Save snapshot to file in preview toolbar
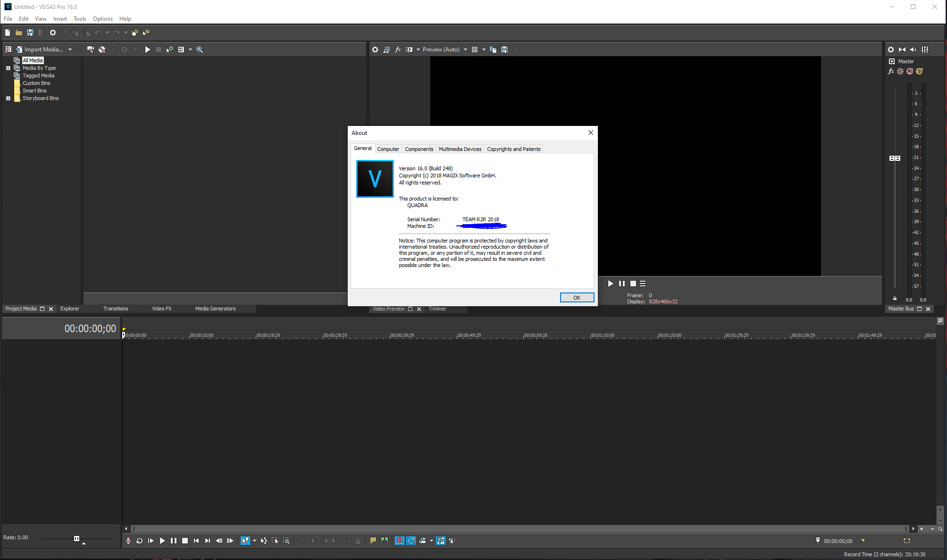 coord(504,50)
